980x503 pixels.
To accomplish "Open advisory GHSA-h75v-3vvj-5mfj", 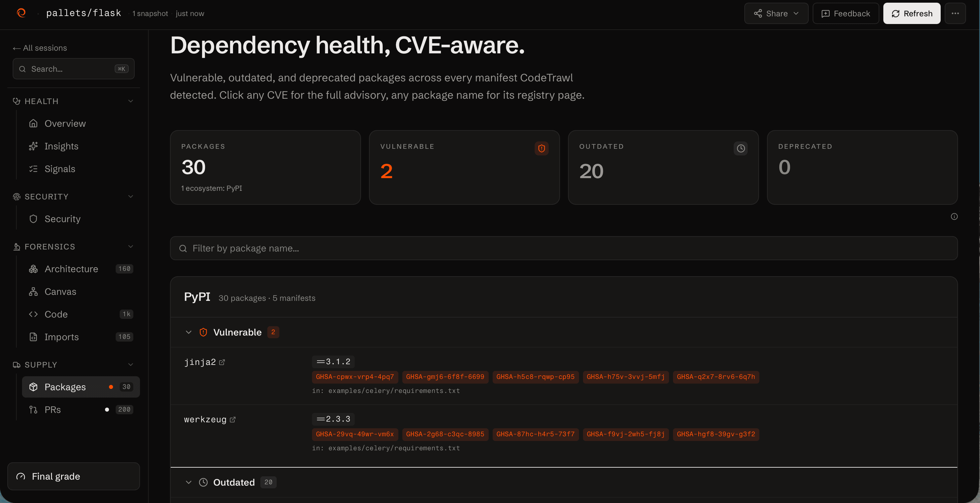I will pyautogui.click(x=625, y=377).
